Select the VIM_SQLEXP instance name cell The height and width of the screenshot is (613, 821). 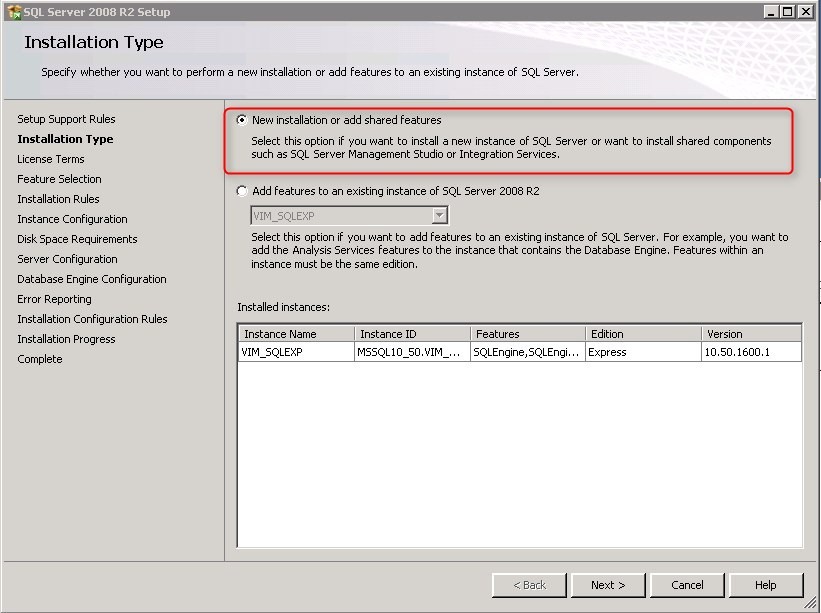297,352
